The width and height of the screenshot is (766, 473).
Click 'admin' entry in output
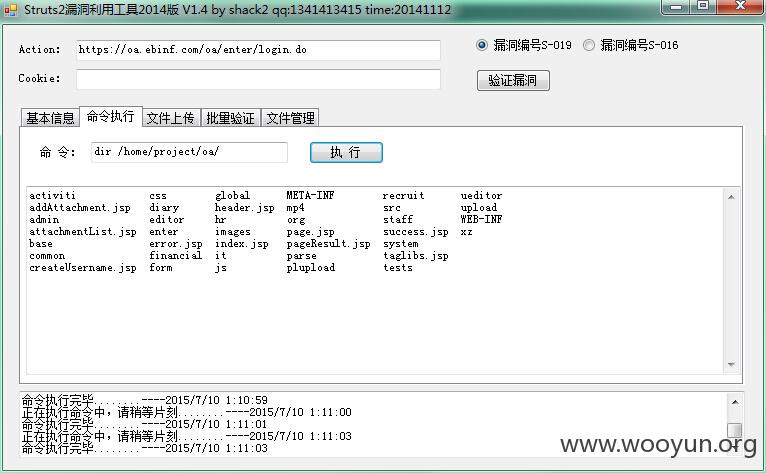coord(44,219)
